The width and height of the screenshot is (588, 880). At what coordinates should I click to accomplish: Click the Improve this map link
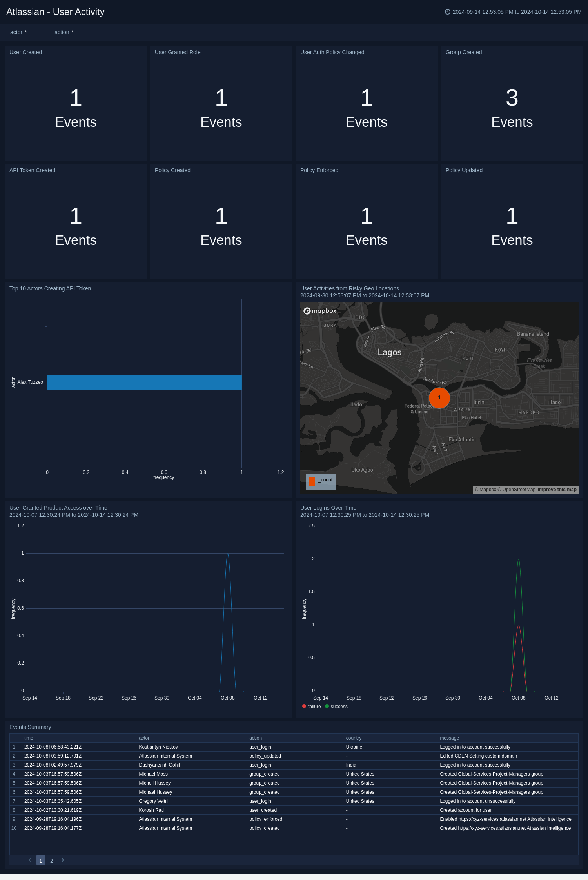click(557, 490)
